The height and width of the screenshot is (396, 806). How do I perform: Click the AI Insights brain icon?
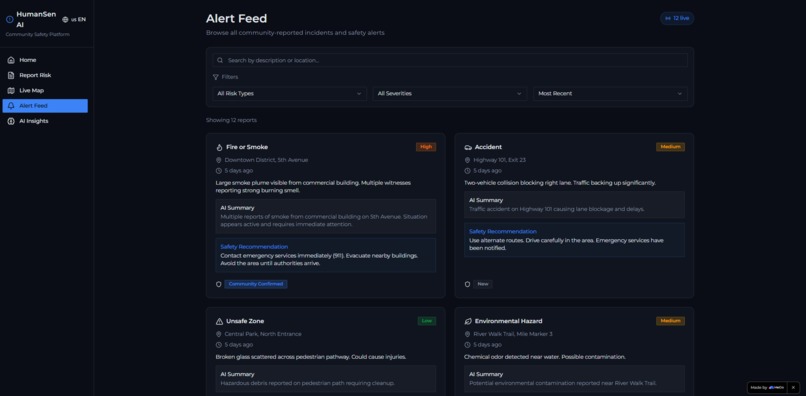coord(11,121)
